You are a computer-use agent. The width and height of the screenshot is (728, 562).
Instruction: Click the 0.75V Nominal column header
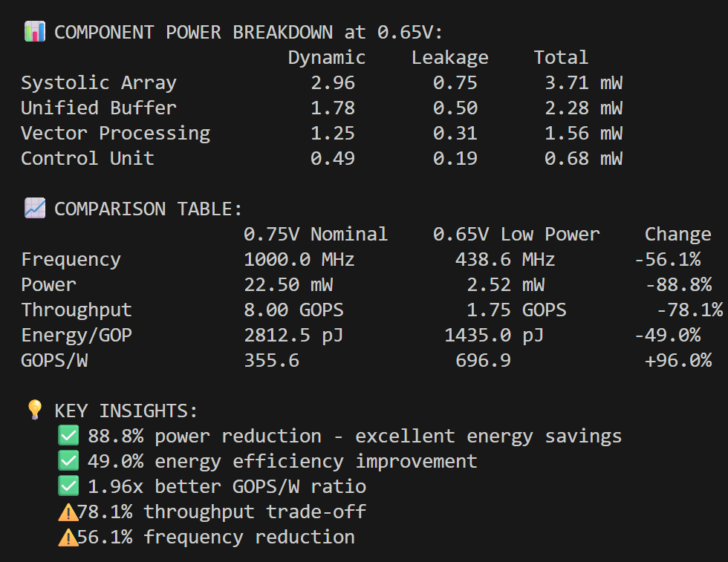click(316, 234)
